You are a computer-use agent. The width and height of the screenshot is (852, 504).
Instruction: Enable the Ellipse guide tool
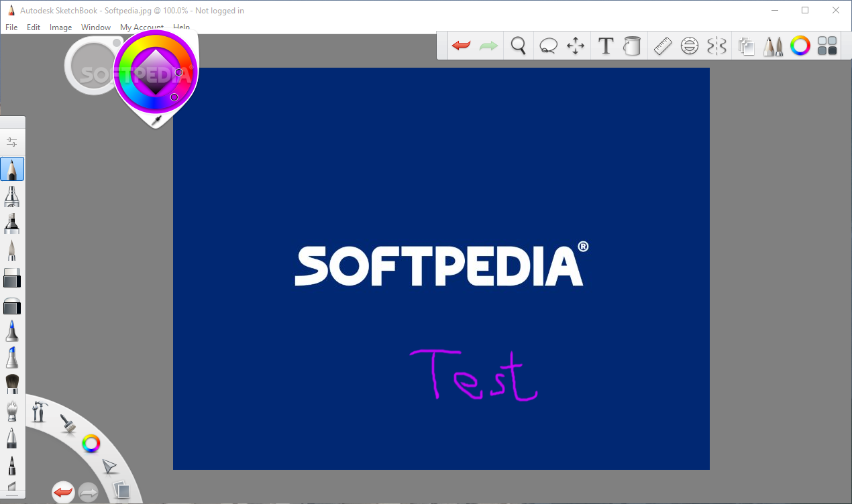[x=689, y=46]
